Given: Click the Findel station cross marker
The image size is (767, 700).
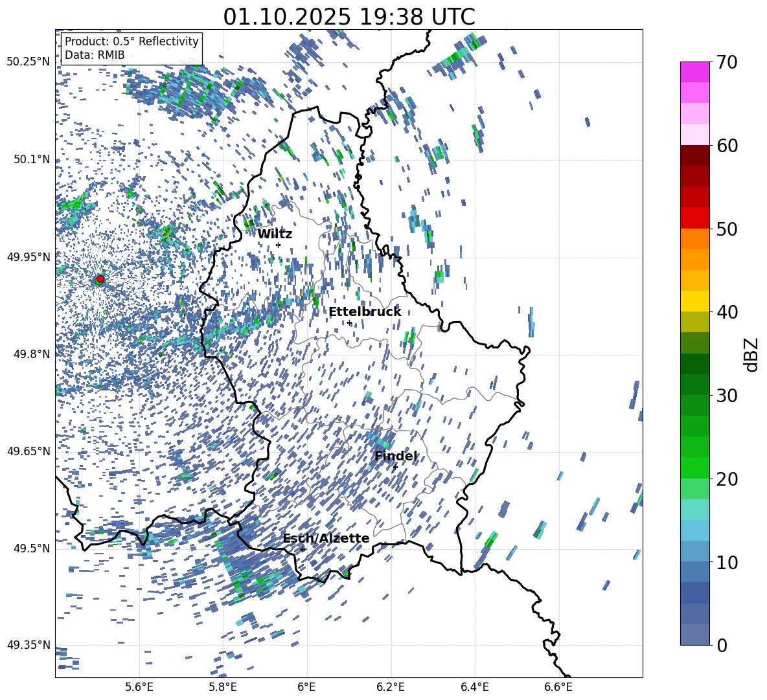Looking at the screenshot, I should pyautogui.click(x=395, y=468).
